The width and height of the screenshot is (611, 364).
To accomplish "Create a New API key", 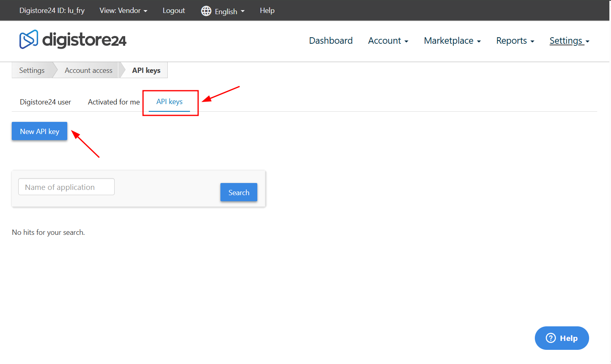I will coord(39,131).
